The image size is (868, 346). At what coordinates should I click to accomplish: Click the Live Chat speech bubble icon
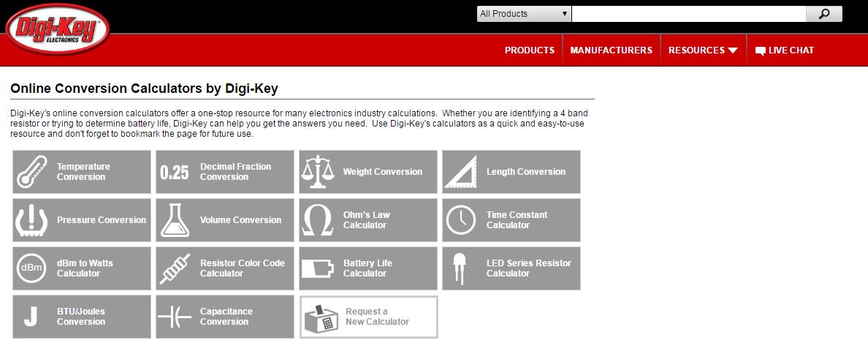tap(761, 51)
